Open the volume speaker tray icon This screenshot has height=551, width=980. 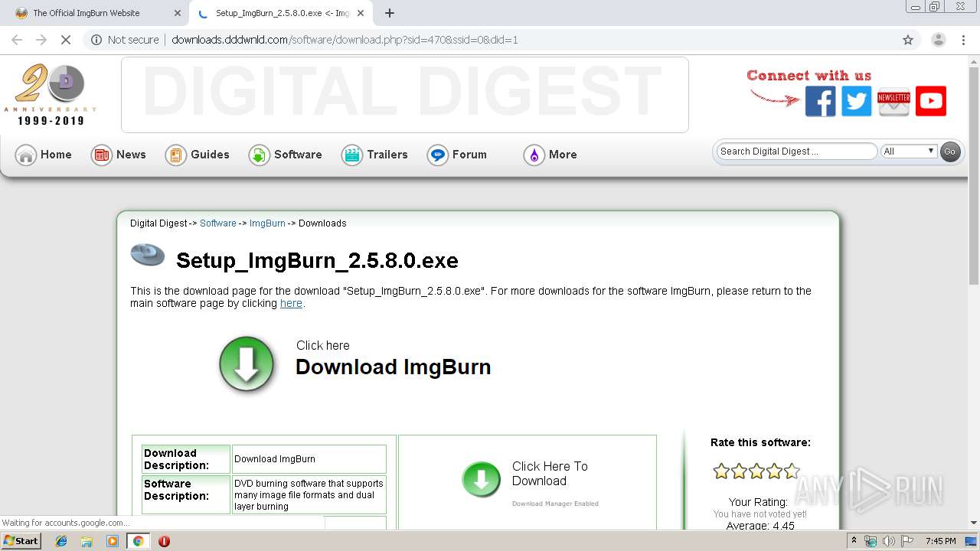click(889, 541)
